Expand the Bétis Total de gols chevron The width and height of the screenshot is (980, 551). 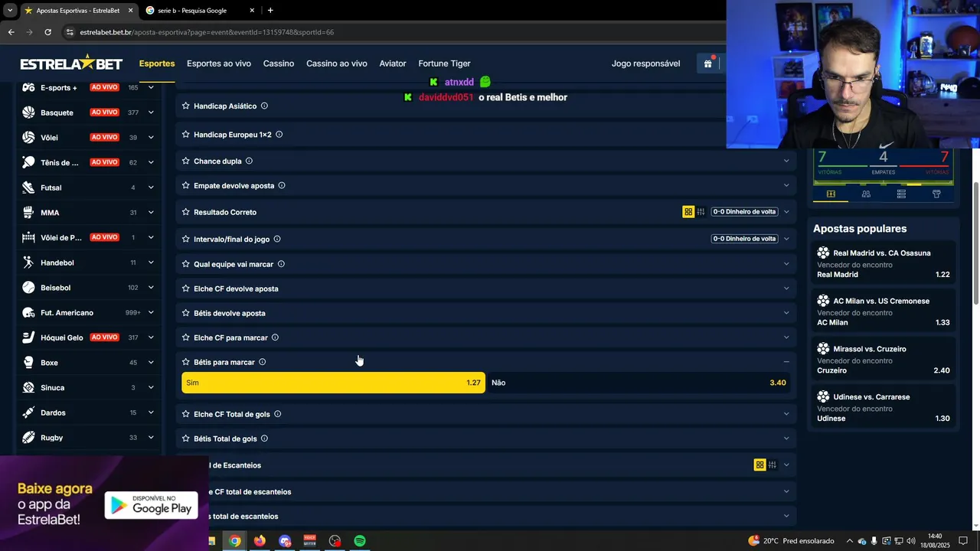[786, 439]
